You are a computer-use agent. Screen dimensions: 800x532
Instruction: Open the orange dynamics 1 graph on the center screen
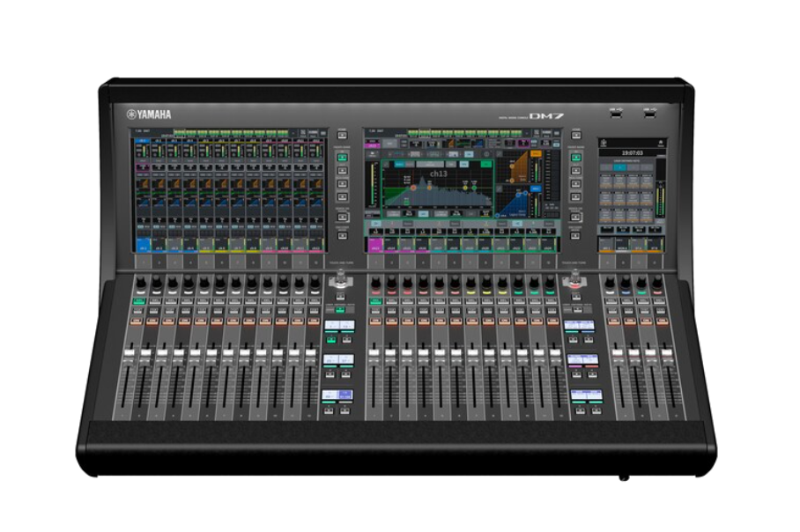tap(513, 166)
